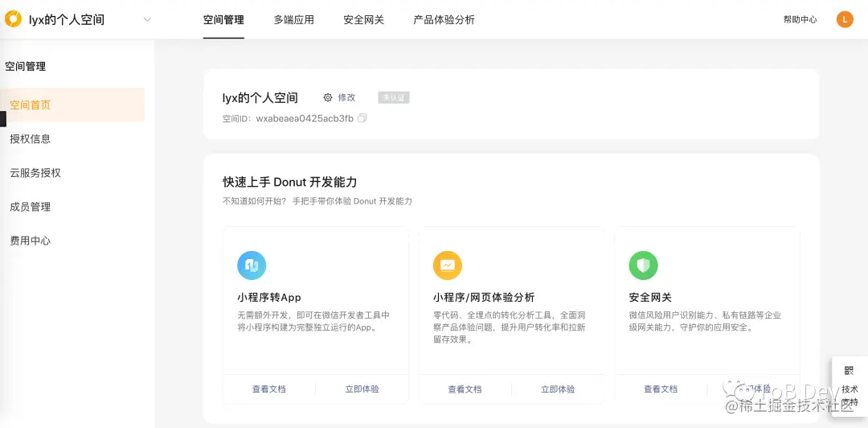Click the orange L user avatar

(x=844, y=19)
